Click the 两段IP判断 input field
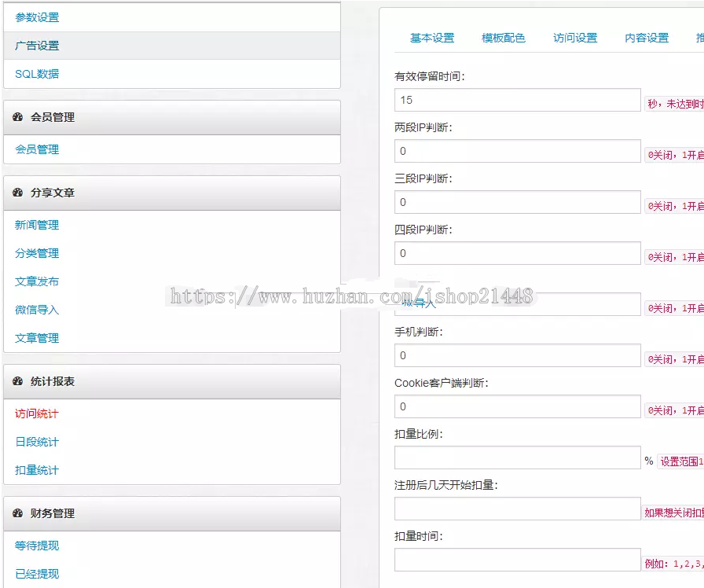 click(515, 151)
